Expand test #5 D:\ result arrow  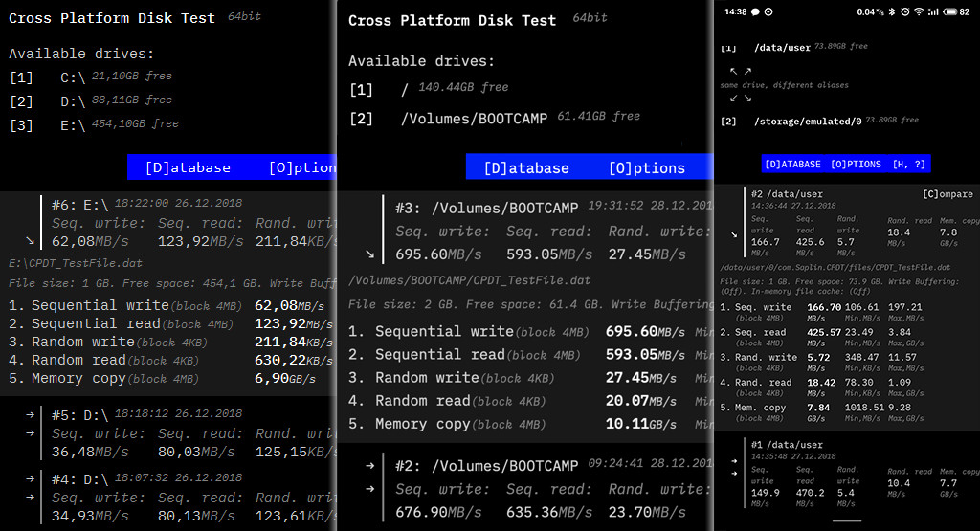(30, 414)
